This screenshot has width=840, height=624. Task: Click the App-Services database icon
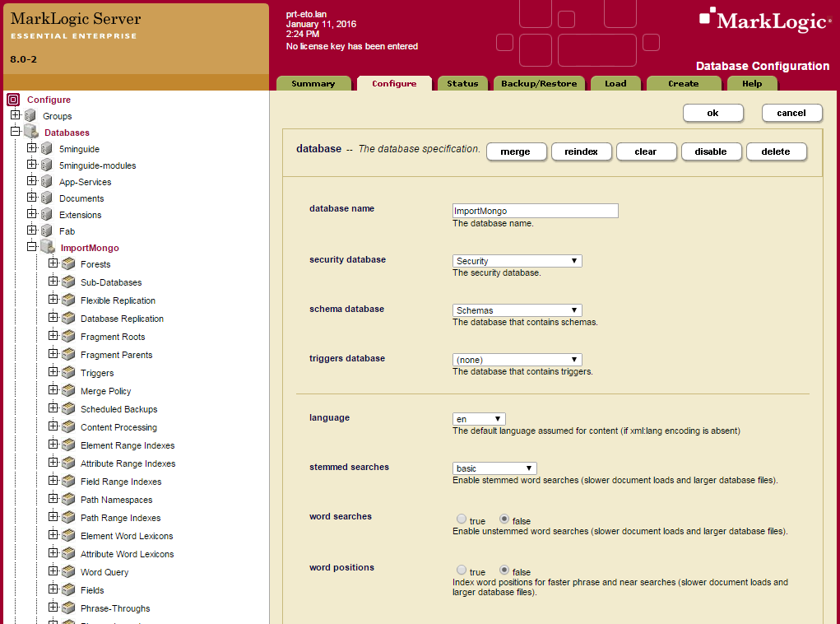47,182
